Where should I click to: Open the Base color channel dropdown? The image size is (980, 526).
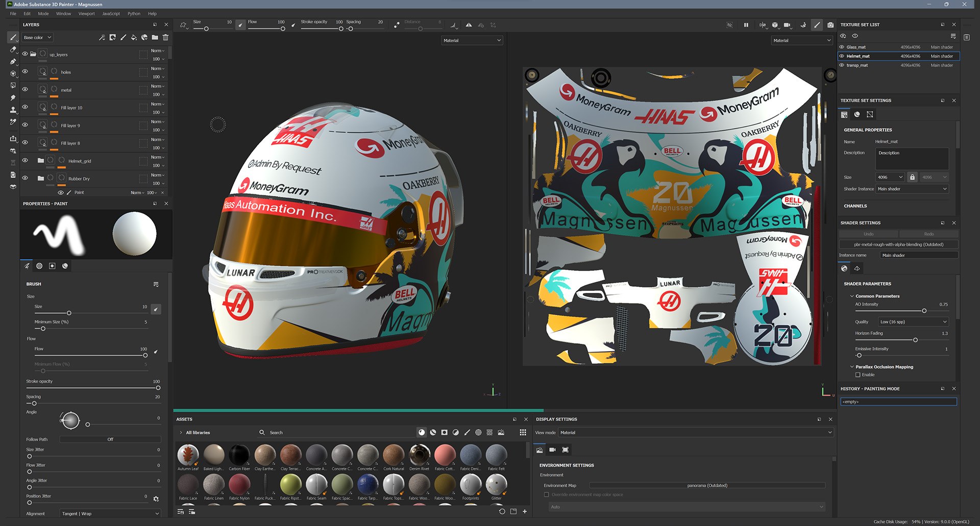click(x=37, y=37)
